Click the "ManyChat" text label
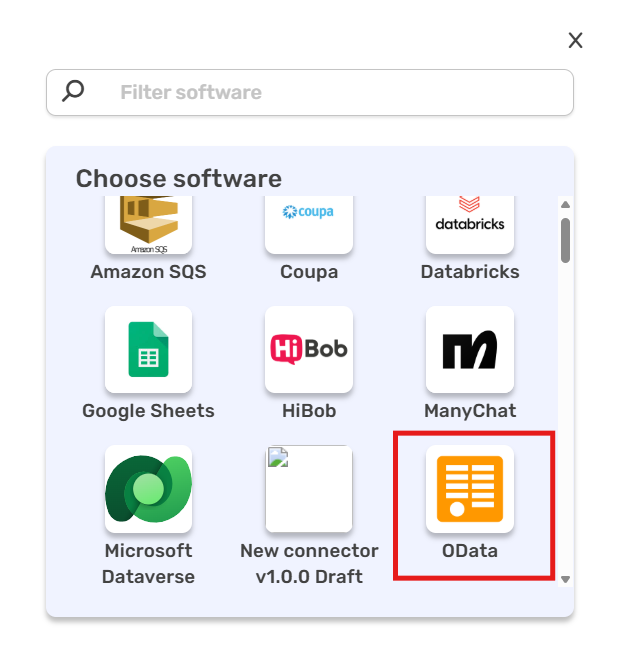 [470, 411]
